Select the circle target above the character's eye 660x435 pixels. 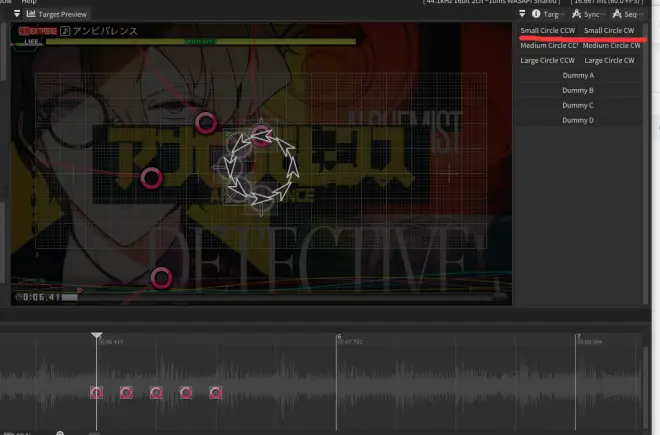tap(206, 123)
